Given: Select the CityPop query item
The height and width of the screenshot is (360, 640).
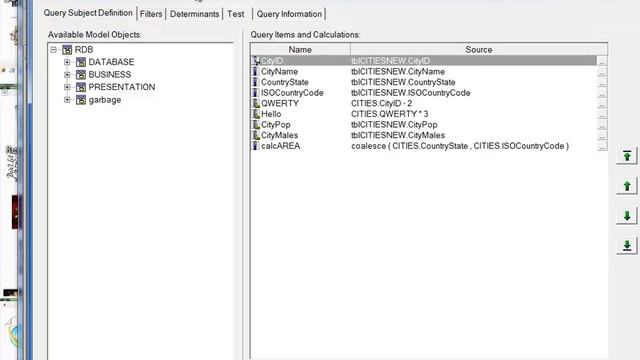Looking at the screenshot, I should (x=276, y=124).
